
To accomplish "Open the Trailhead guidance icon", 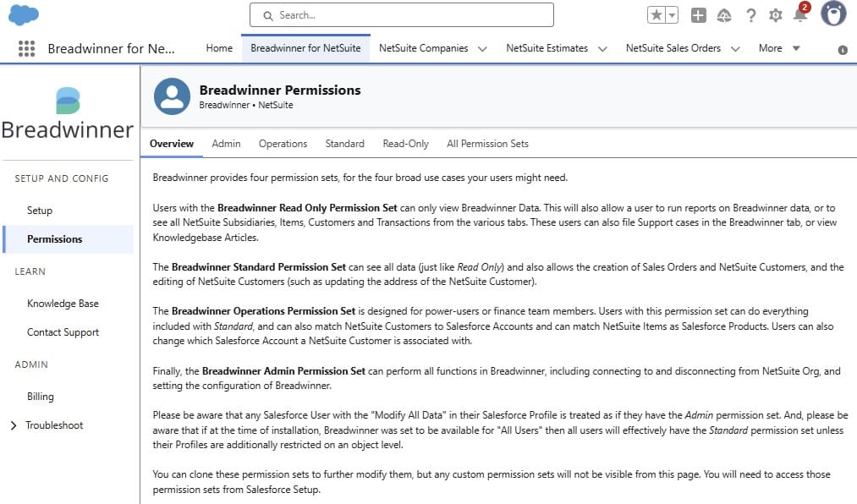I will pyautogui.click(x=724, y=15).
